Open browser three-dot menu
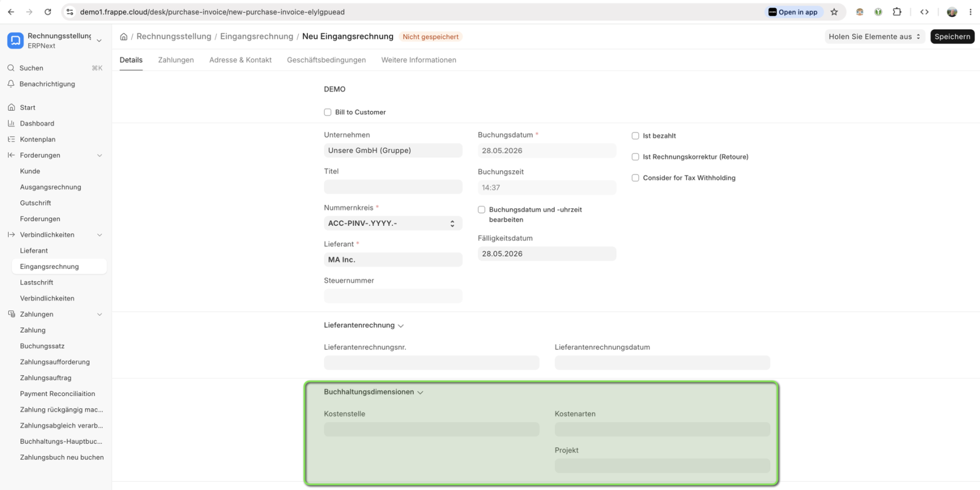This screenshot has height=490, width=980. pyautogui.click(x=971, y=12)
